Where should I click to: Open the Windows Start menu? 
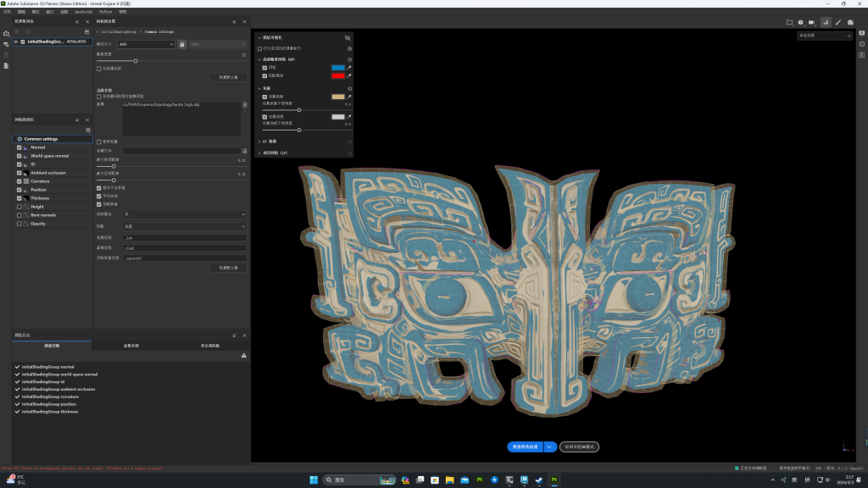tap(314, 480)
